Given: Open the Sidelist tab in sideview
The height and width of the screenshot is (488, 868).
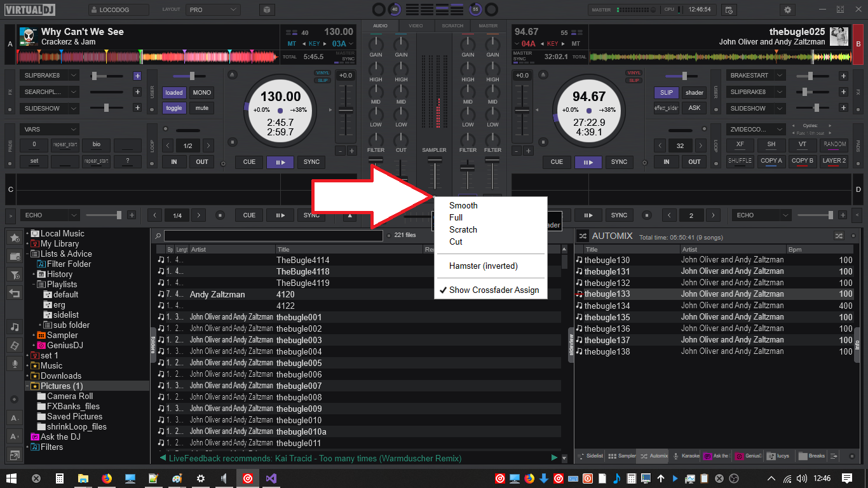Looking at the screenshot, I should (x=590, y=456).
